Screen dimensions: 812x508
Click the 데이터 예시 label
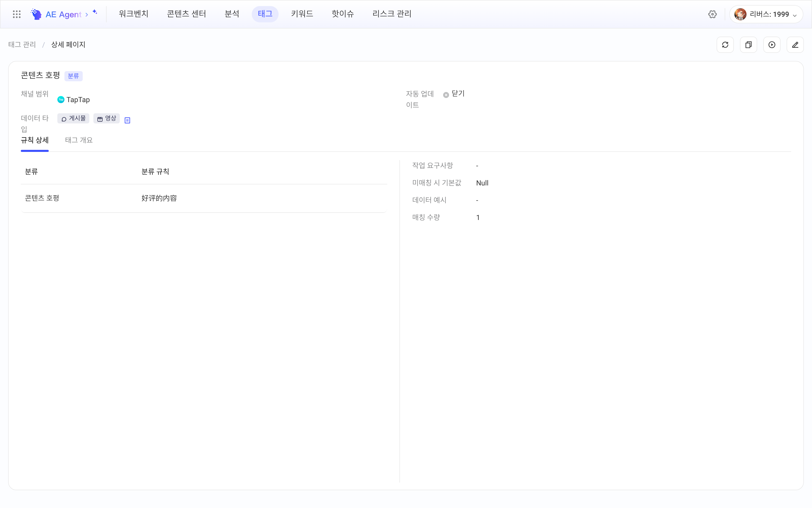(x=429, y=200)
